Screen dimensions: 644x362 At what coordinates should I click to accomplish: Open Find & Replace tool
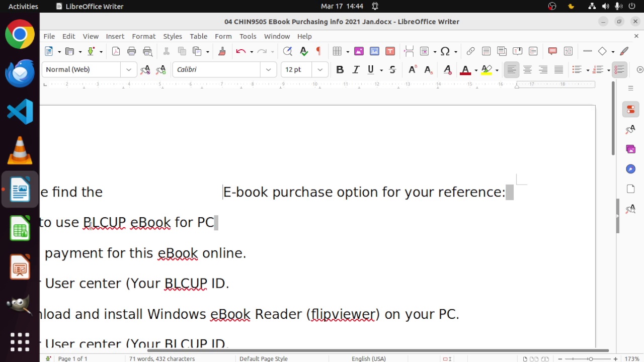[x=287, y=51]
